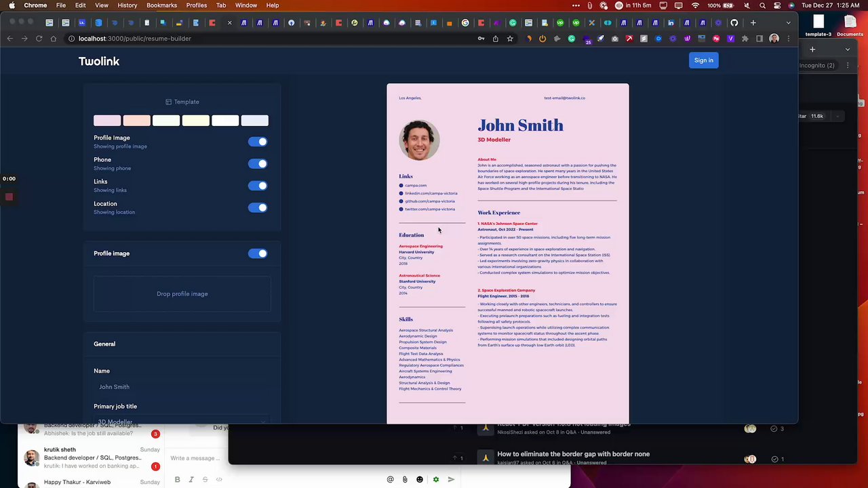This screenshot has height=488, width=868.
Task: Click the Documents folder on desktop
Action: coord(850,26)
